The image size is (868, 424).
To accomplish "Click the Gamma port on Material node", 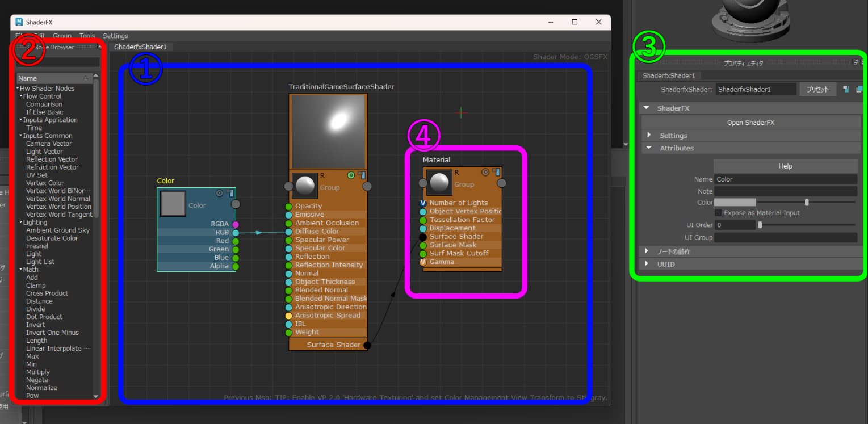I will pyautogui.click(x=423, y=262).
